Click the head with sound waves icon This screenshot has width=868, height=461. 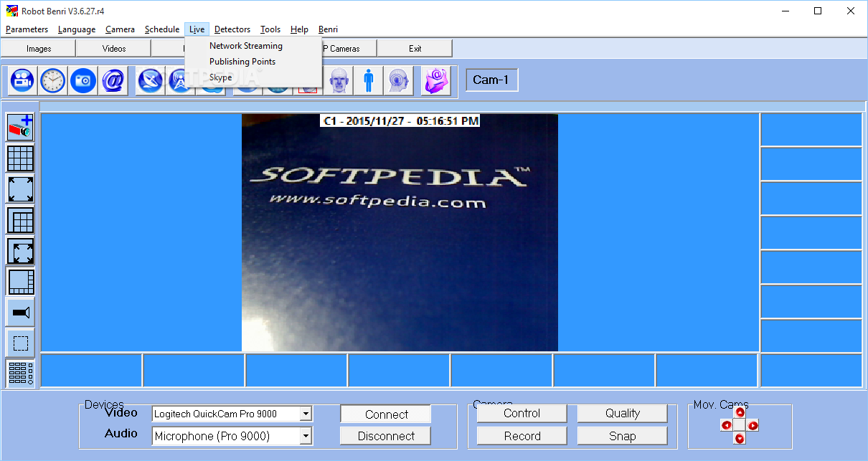[x=398, y=81]
